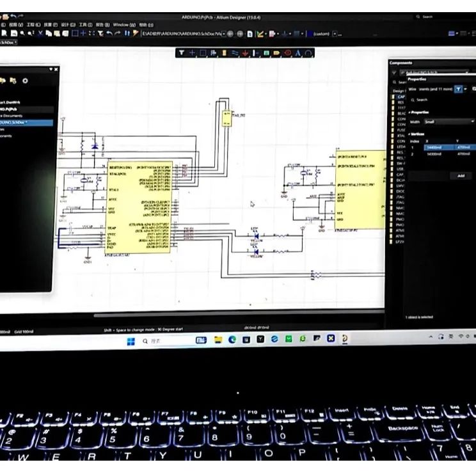476x476 pixels.
Task: Select the move objects cross icon
Action: (192, 53)
